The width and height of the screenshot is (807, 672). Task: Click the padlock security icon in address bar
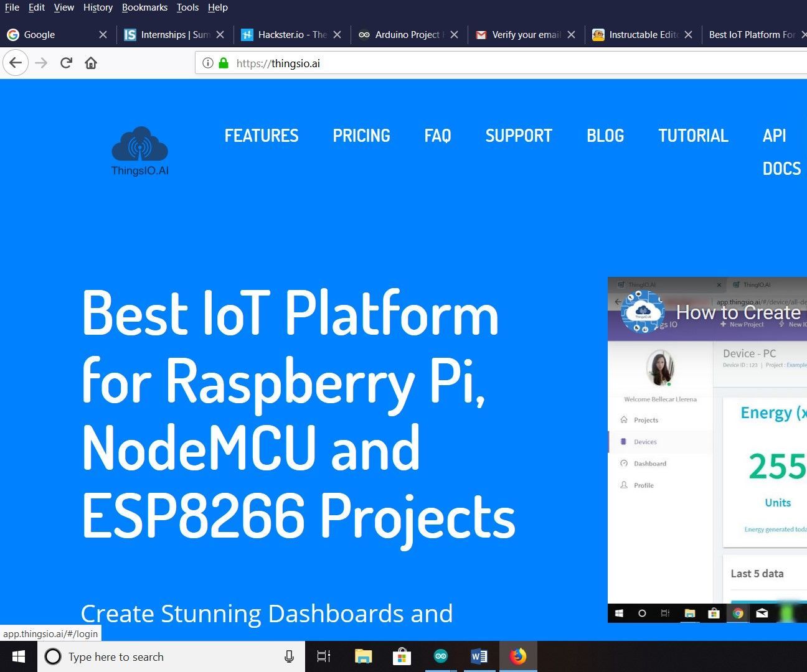coord(223,63)
